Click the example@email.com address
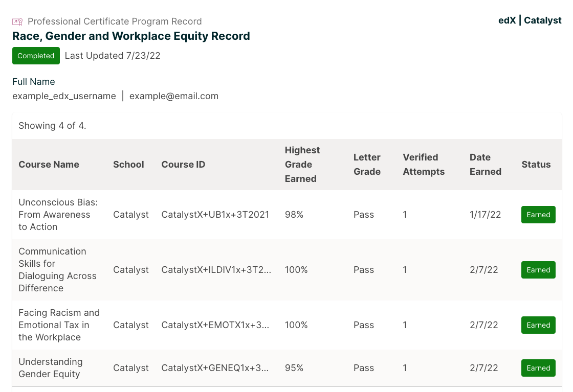 tap(173, 96)
